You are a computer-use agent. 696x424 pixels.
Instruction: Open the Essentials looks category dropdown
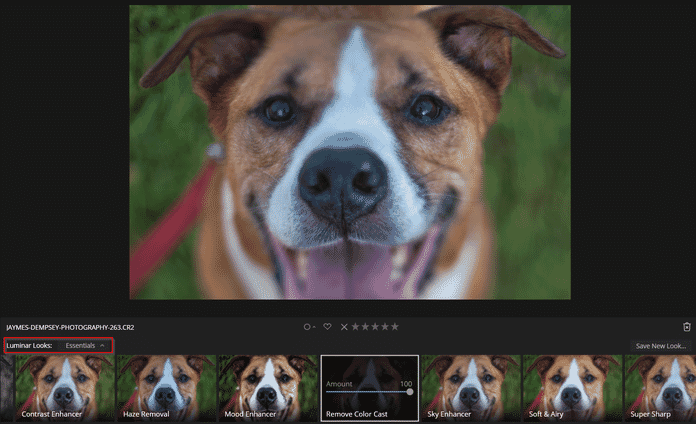(85, 345)
